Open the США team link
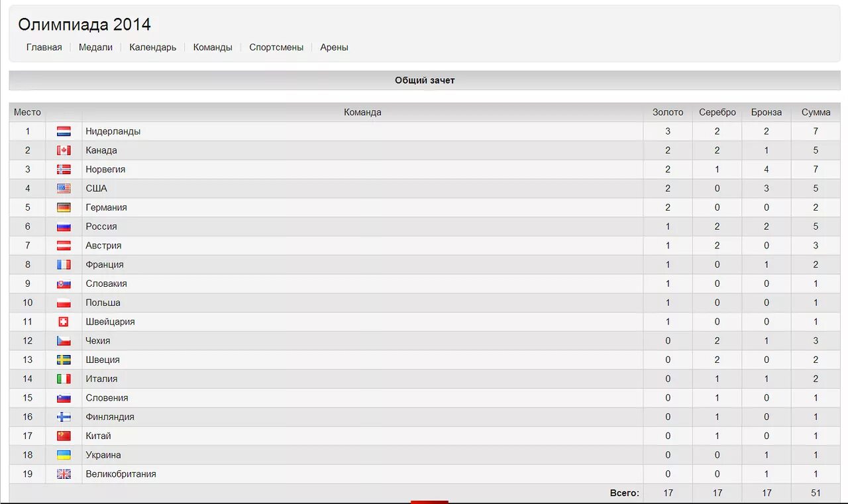The width and height of the screenshot is (848, 504). (x=96, y=189)
